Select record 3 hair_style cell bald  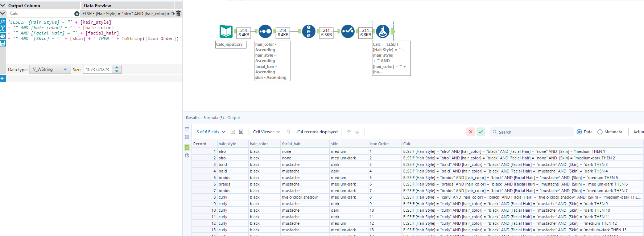tap(233, 164)
